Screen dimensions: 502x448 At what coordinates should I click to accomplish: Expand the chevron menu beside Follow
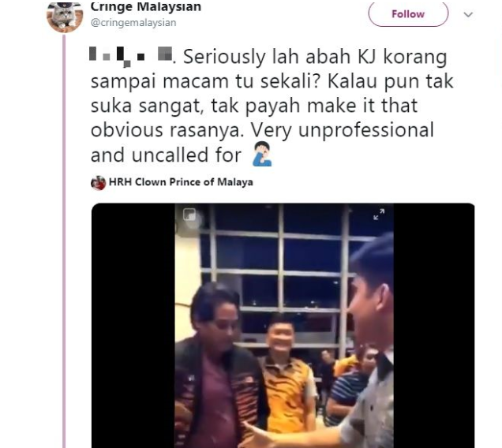click(468, 14)
